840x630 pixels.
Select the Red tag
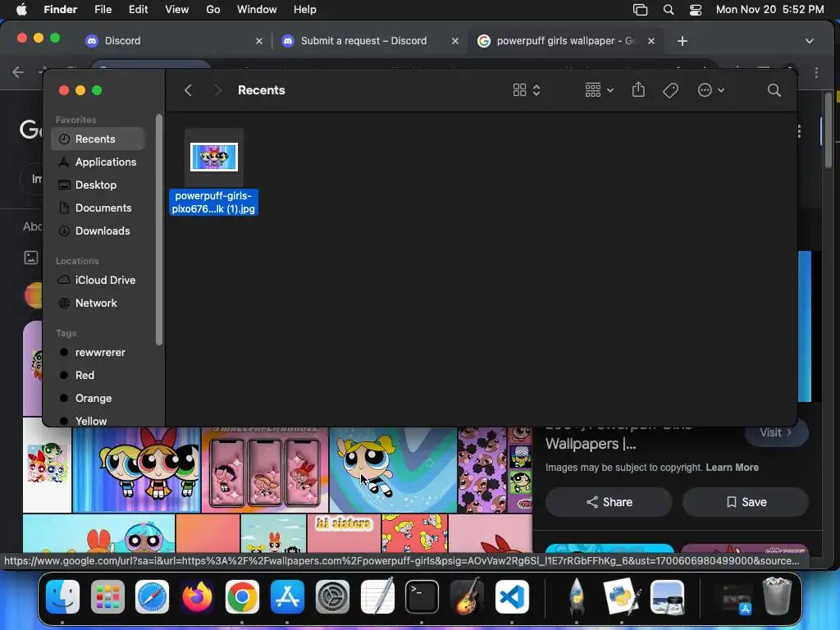pyautogui.click(x=98, y=376)
